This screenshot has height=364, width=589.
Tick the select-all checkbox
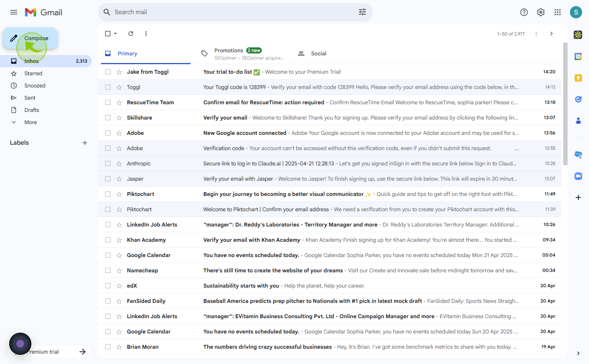108,34
